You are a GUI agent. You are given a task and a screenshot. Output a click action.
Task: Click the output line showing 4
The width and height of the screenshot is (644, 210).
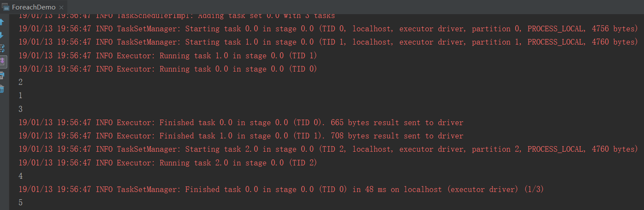[x=21, y=176]
